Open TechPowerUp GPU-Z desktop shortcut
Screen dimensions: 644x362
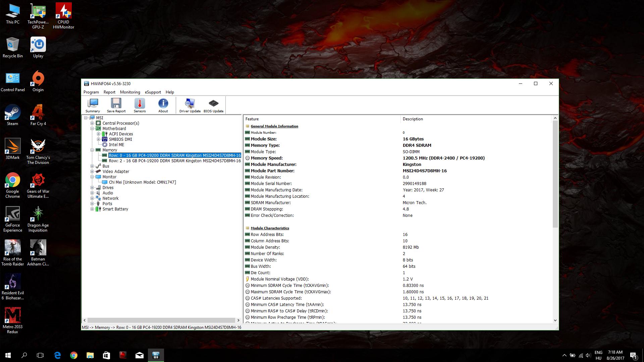pos(38,16)
